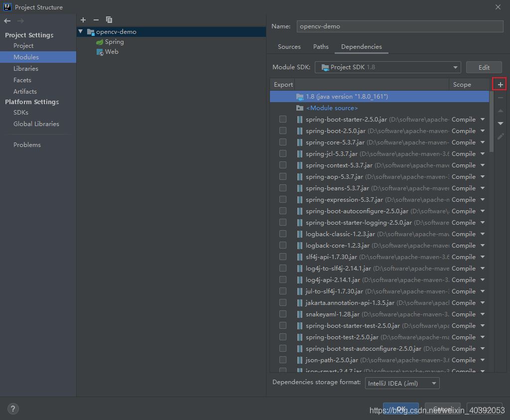510x420 pixels.
Task: Collapse the opencv-demo module tree node
Action: [81, 31]
